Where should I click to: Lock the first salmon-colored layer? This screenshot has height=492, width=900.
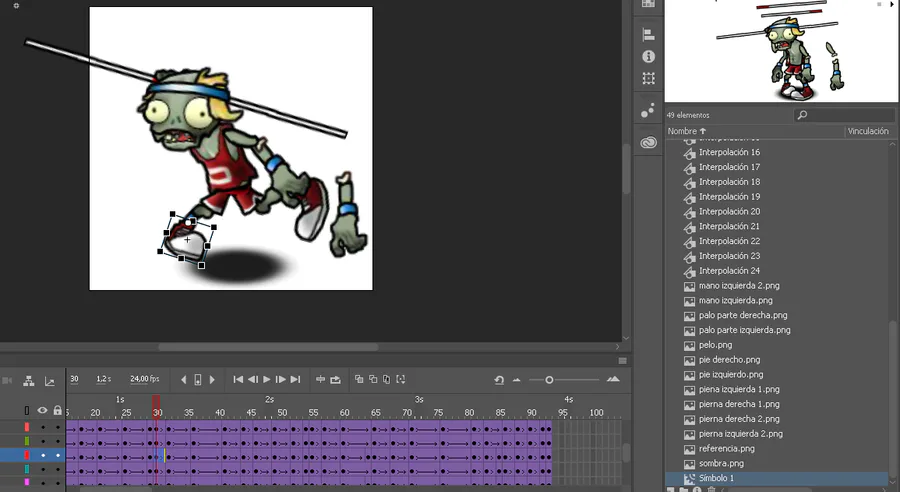coord(57,427)
